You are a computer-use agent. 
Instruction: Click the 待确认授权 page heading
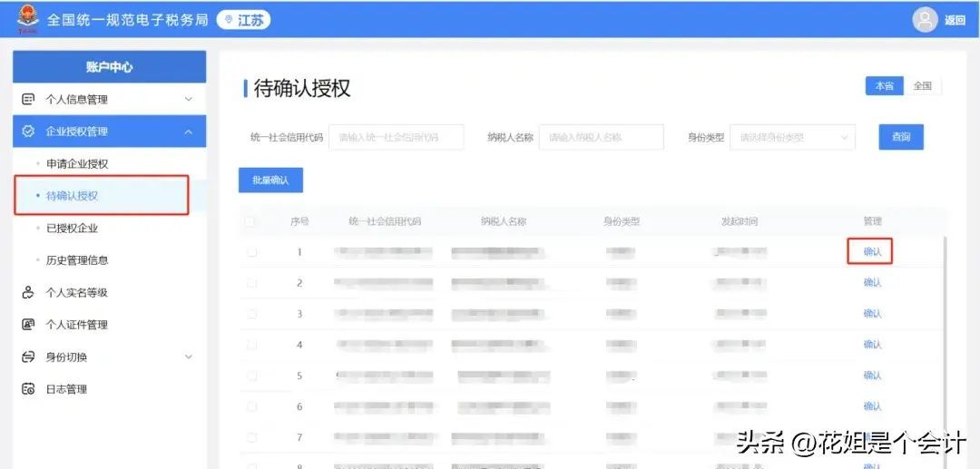click(x=302, y=89)
